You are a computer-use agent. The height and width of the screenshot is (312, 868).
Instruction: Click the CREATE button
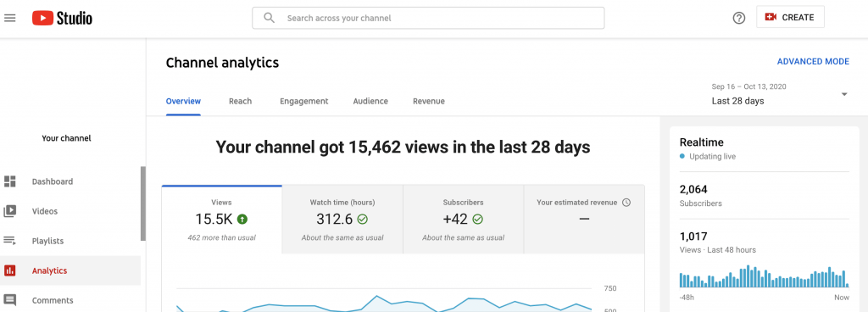click(x=790, y=17)
